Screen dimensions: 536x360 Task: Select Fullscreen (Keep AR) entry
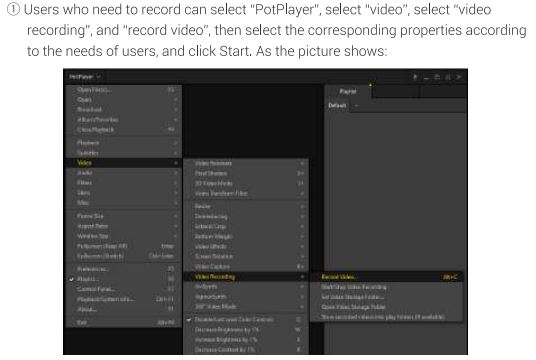pos(124,246)
